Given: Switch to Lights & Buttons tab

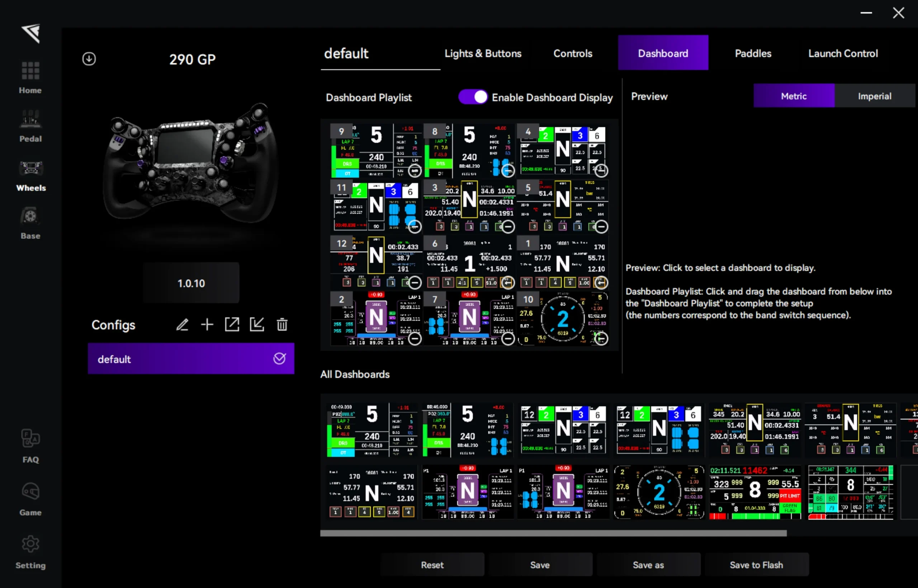Looking at the screenshot, I should click(483, 53).
